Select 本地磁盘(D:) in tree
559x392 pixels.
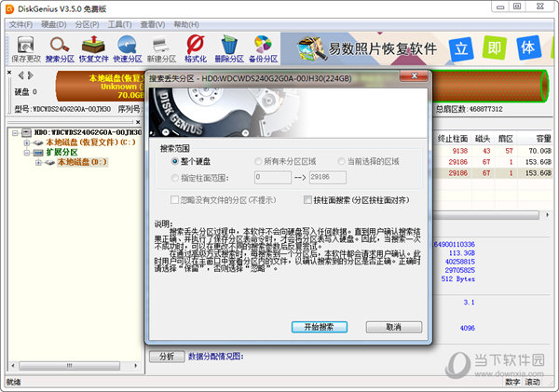click(82, 162)
